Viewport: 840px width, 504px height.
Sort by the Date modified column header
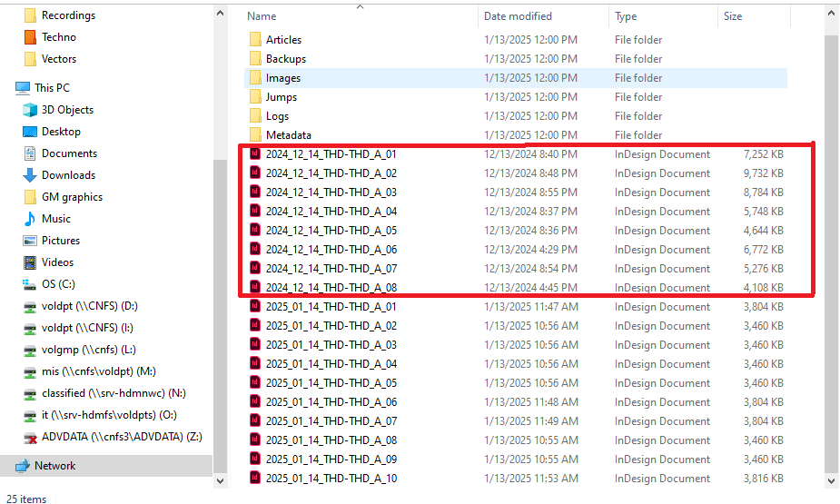coord(518,16)
